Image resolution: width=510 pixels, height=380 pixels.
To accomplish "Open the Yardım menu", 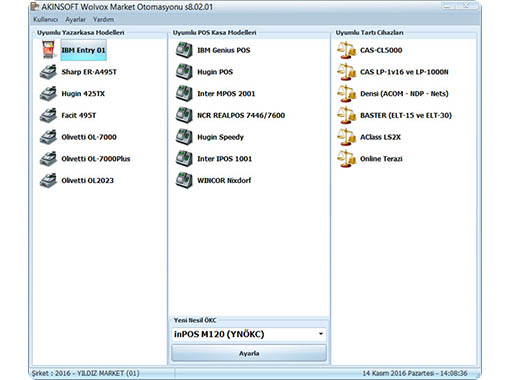I will tap(103, 19).
